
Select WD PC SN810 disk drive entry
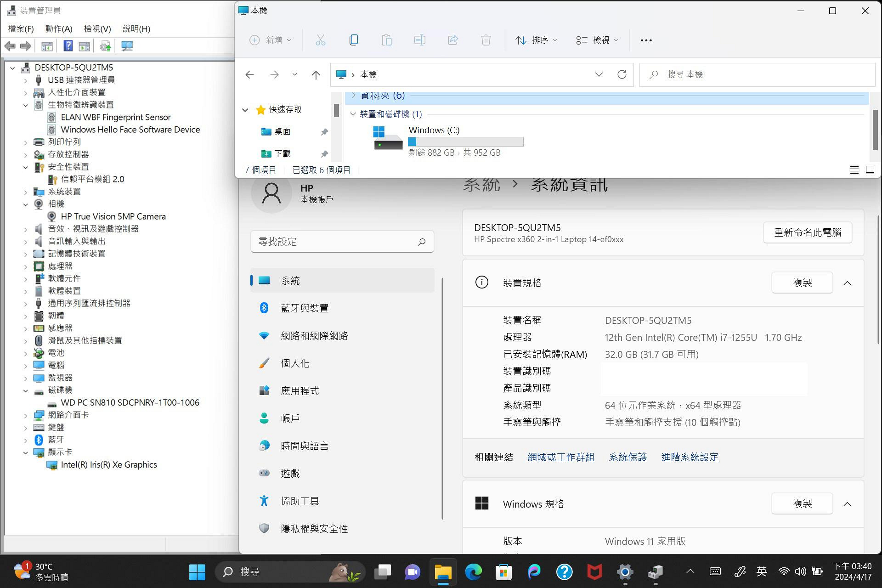130,403
